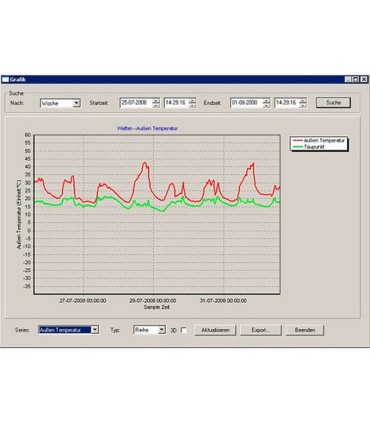
Task: Click the Grafik window icon in title bar
Action: 5,79
